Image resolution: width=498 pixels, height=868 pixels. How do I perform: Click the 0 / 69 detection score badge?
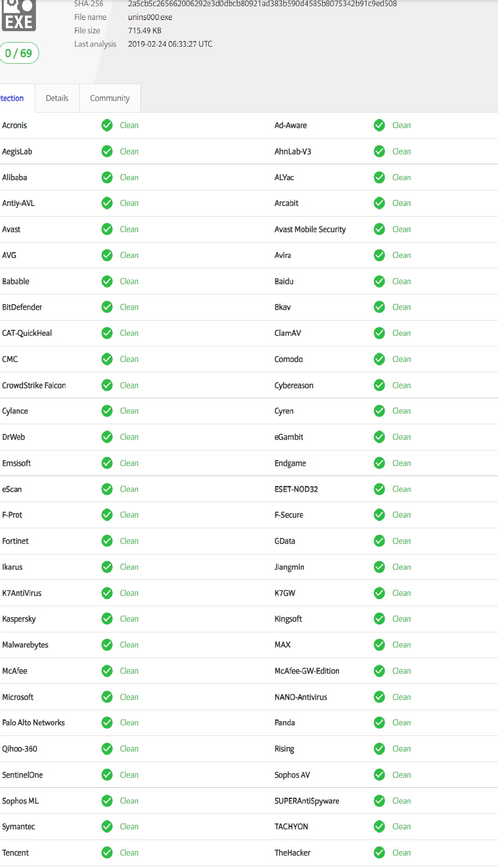tap(19, 53)
